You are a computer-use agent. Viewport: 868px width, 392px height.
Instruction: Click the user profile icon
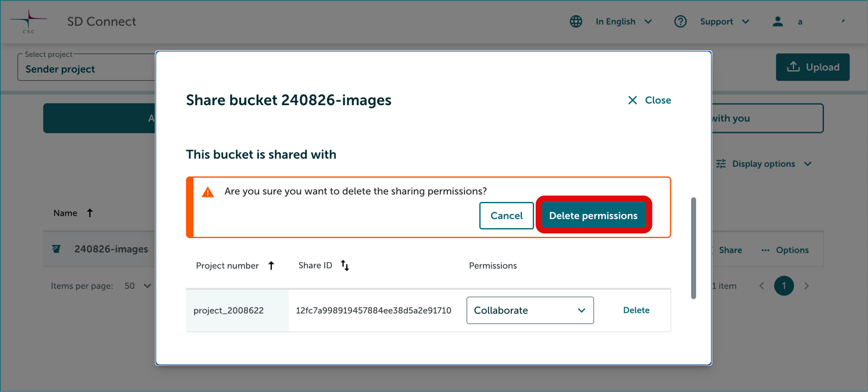click(778, 21)
